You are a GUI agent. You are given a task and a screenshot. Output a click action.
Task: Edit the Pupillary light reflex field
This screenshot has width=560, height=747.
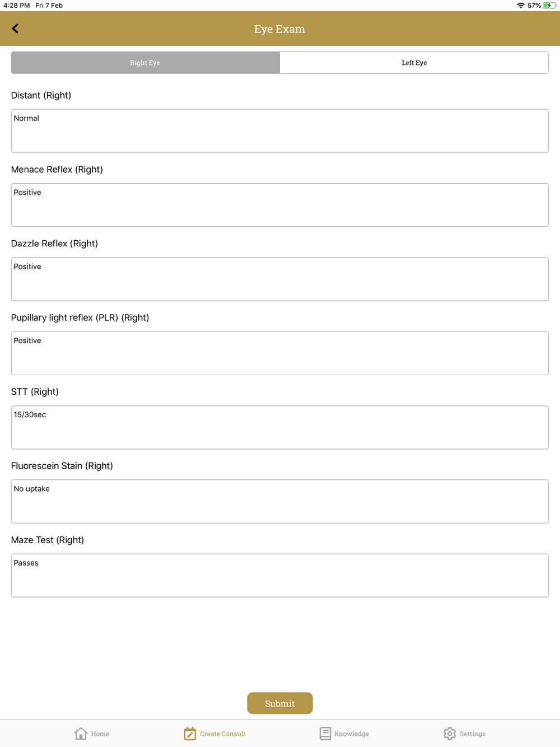click(x=280, y=353)
